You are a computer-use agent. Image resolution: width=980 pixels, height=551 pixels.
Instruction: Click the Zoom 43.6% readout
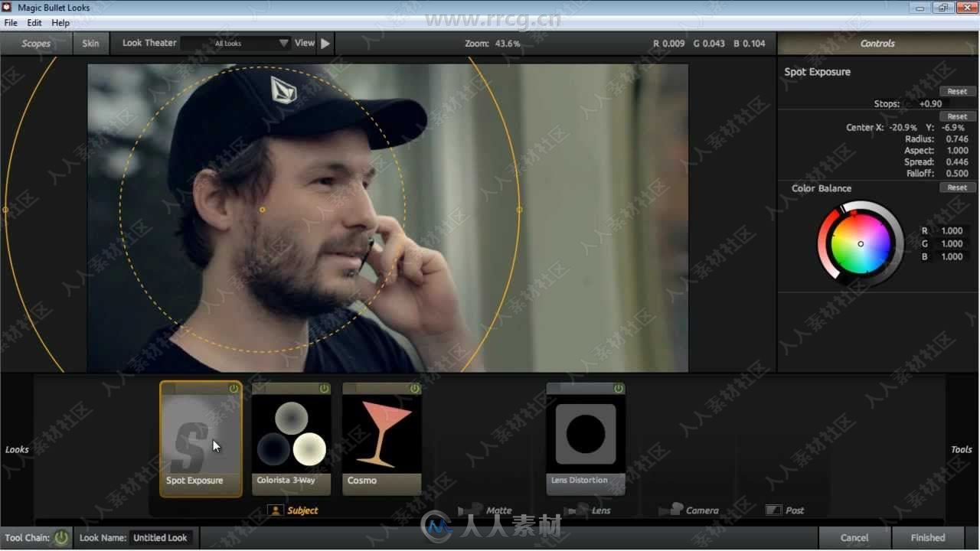(x=492, y=44)
